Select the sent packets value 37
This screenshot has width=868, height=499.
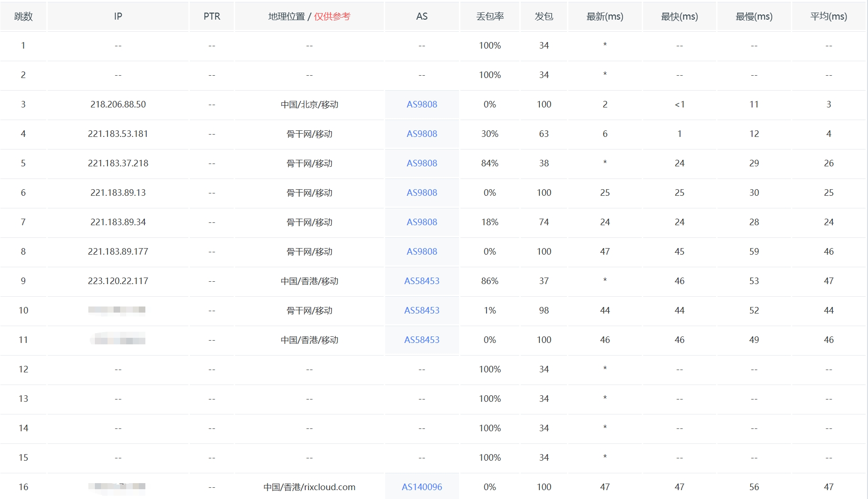[544, 281]
